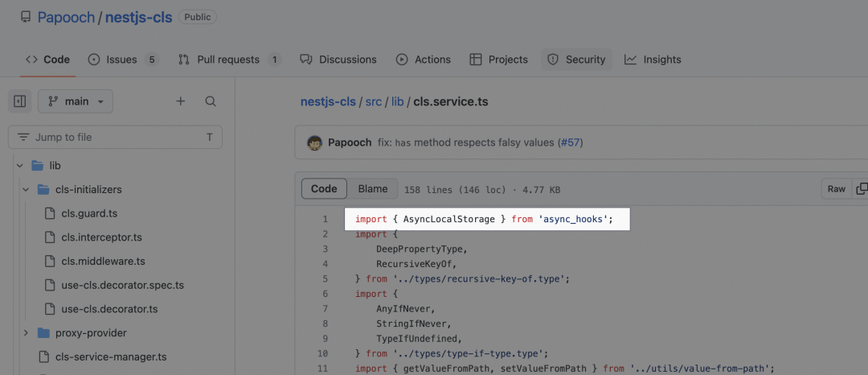
Task: Click the Raw button
Action: click(x=837, y=189)
